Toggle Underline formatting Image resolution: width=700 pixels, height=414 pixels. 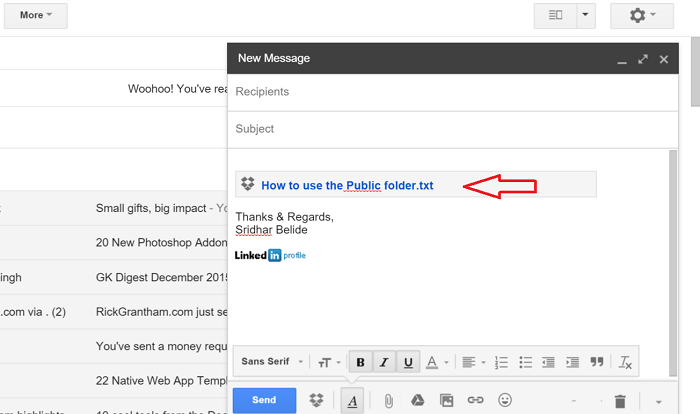click(x=408, y=362)
